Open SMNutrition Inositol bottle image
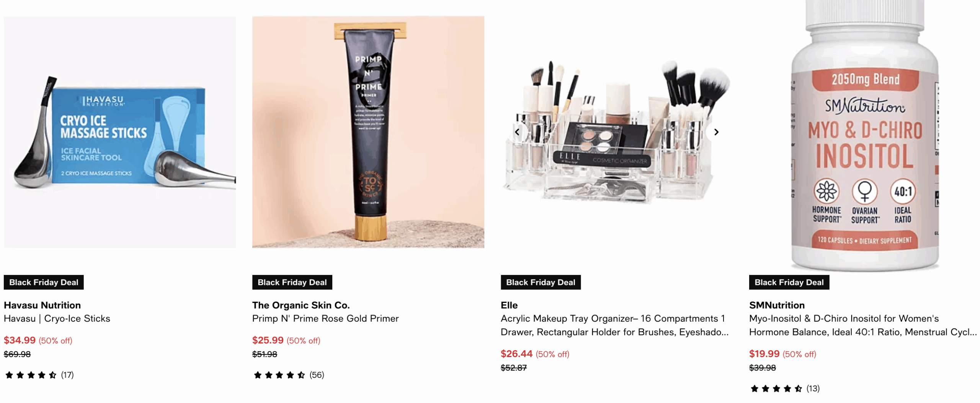 coord(864,136)
